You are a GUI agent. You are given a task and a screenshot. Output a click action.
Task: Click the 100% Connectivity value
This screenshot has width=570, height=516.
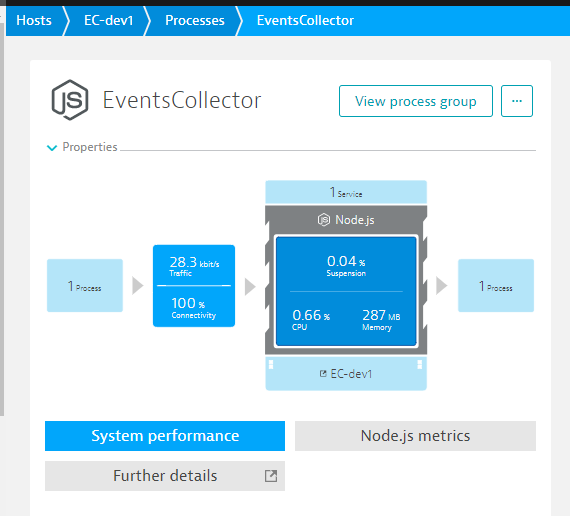point(193,308)
